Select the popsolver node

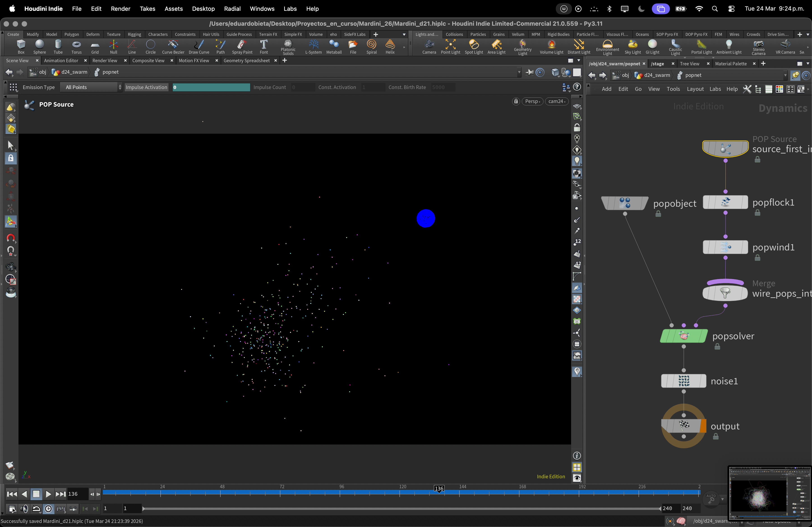[x=684, y=336]
